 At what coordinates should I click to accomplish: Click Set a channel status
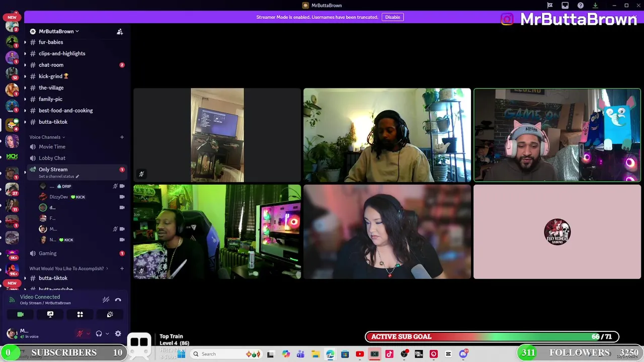(58, 176)
